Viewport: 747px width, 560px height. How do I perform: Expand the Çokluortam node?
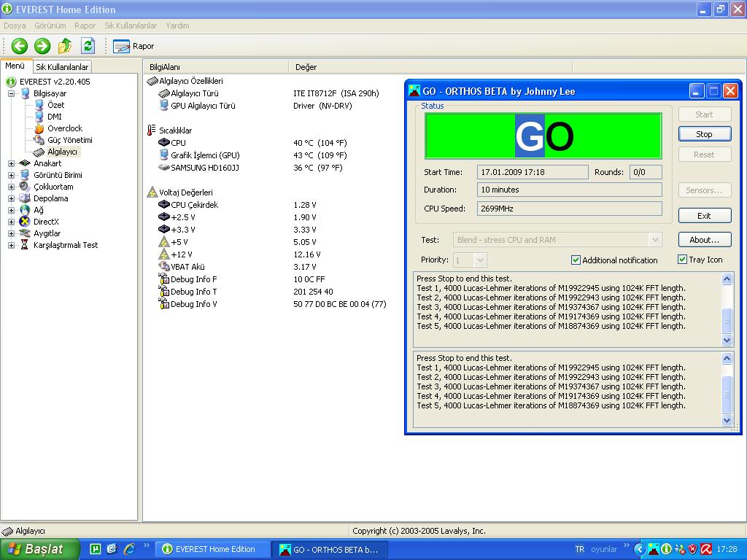coord(11,187)
